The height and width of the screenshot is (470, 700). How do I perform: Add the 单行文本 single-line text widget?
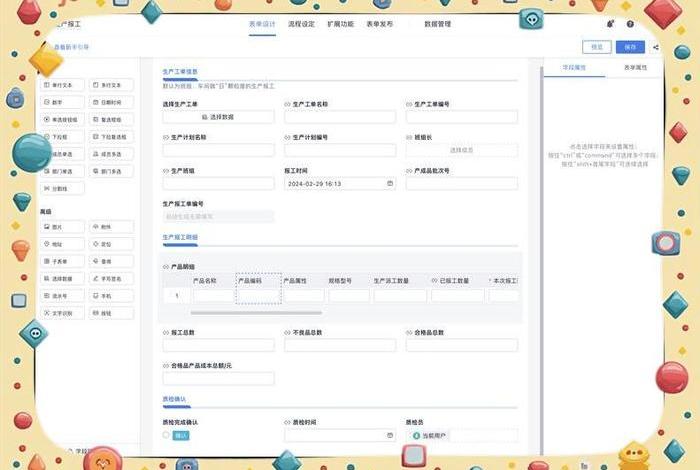click(x=62, y=85)
